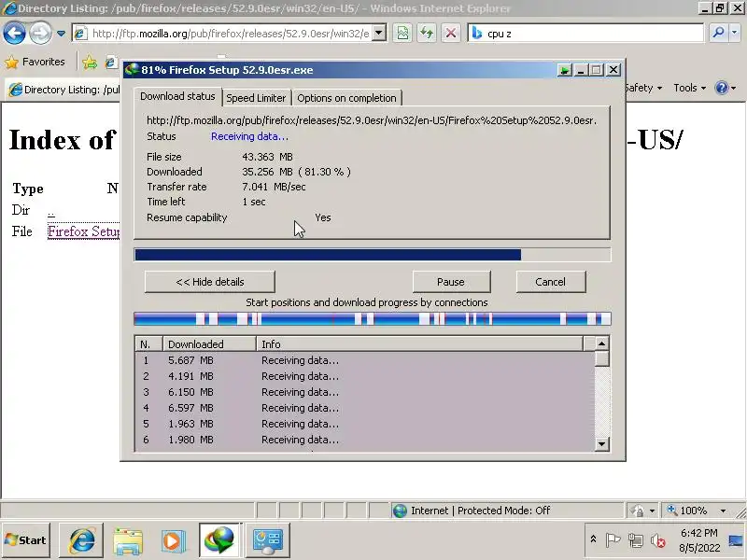Click the '<< Hide details' button
The width and height of the screenshot is (747, 560).
click(x=209, y=282)
